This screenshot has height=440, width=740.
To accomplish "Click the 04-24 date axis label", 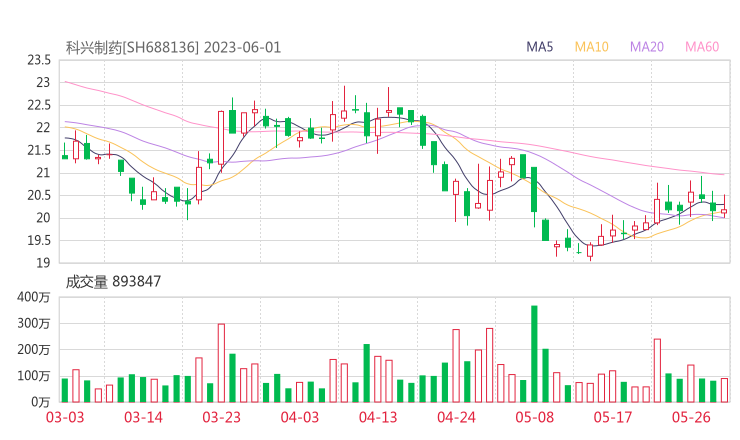I will 456,417.
